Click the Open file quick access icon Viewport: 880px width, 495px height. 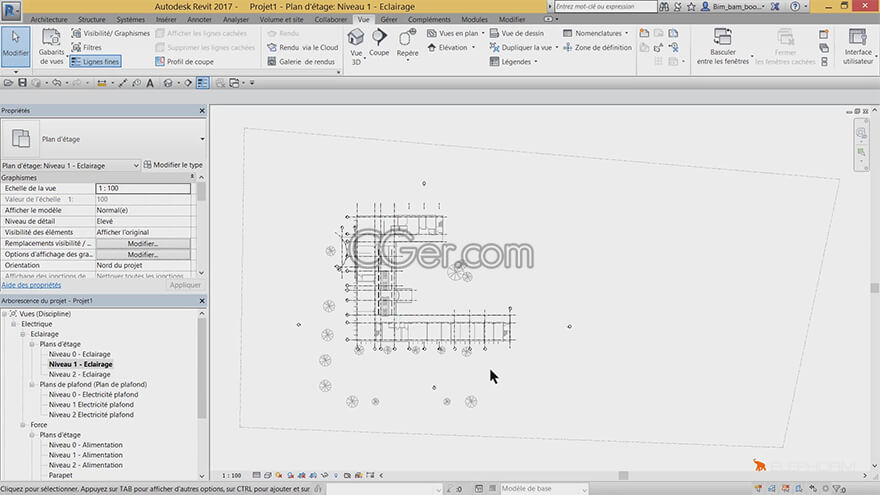tap(8, 83)
